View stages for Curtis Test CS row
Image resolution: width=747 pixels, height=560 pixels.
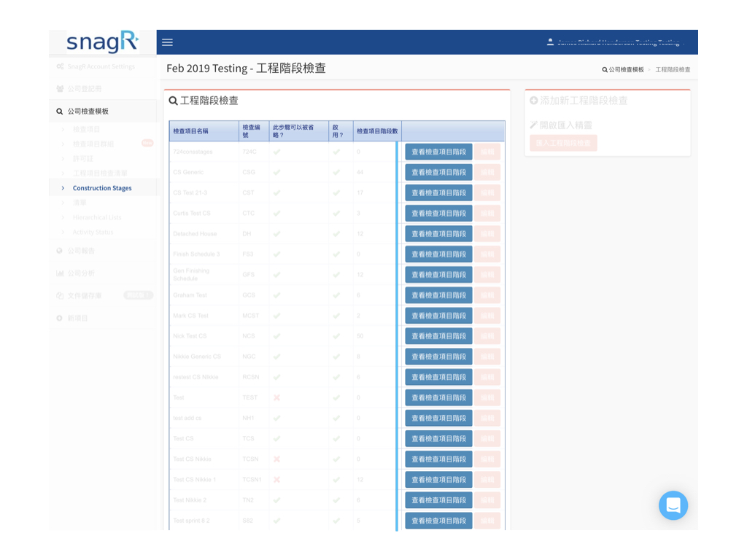pos(438,214)
